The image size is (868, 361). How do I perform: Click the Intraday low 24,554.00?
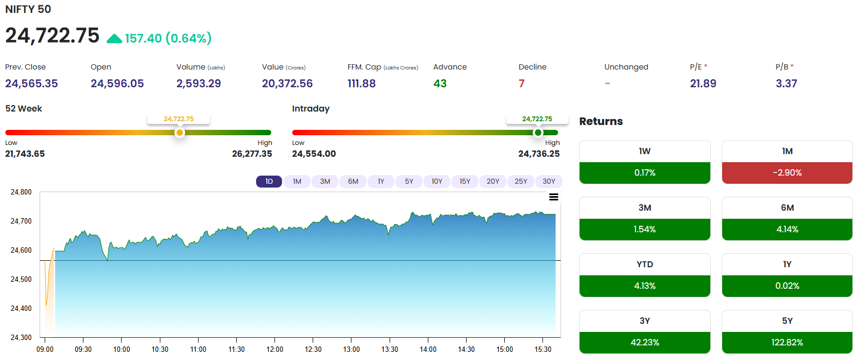314,154
